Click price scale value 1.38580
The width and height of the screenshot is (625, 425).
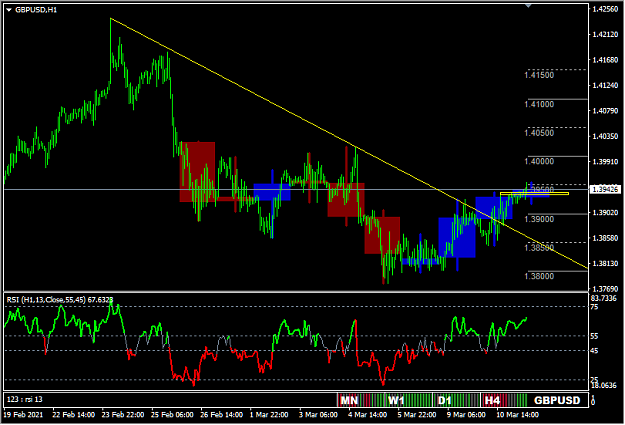coord(605,238)
